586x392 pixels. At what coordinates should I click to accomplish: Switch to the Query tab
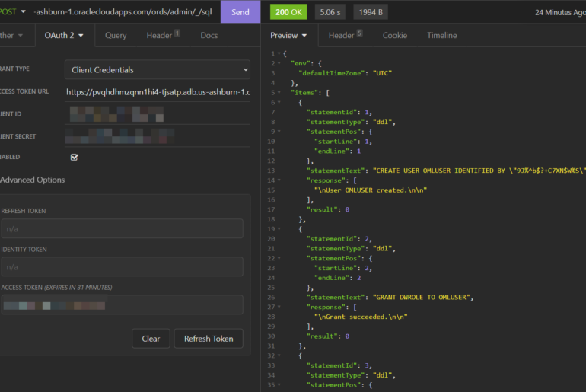tap(116, 36)
